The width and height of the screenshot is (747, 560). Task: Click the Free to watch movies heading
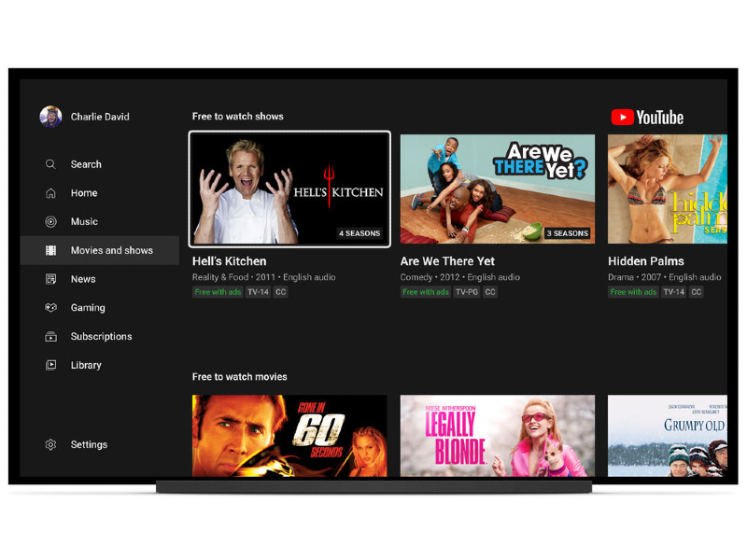click(240, 377)
